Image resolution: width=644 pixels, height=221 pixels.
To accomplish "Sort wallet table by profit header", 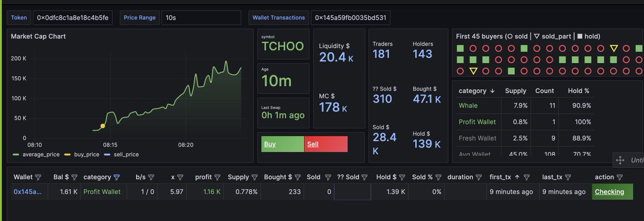I will (203, 177).
